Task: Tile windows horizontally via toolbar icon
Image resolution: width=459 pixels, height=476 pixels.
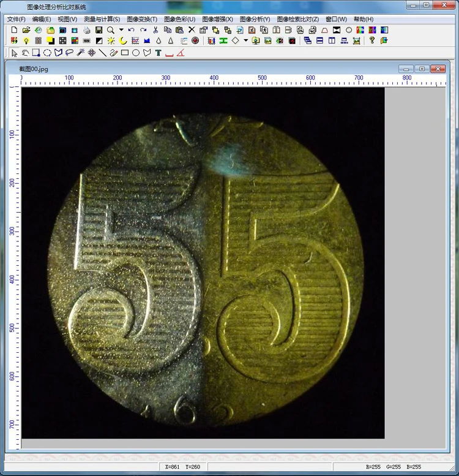Action: pos(320,40)
